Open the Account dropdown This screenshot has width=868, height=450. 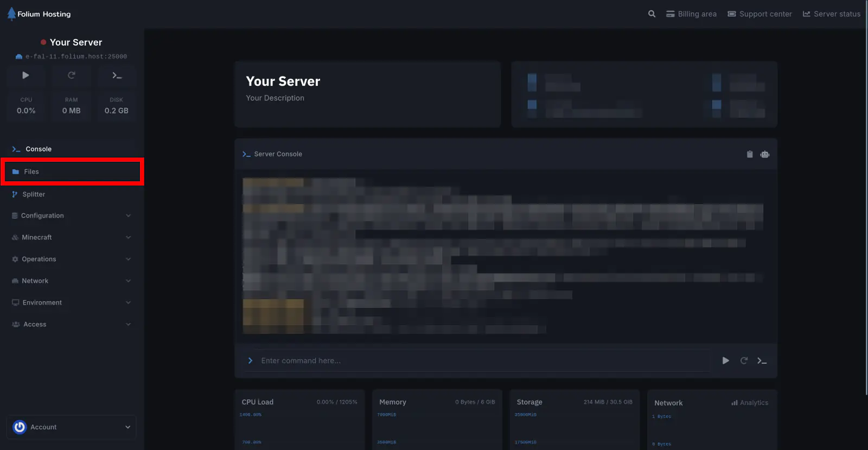coord(71,427)
